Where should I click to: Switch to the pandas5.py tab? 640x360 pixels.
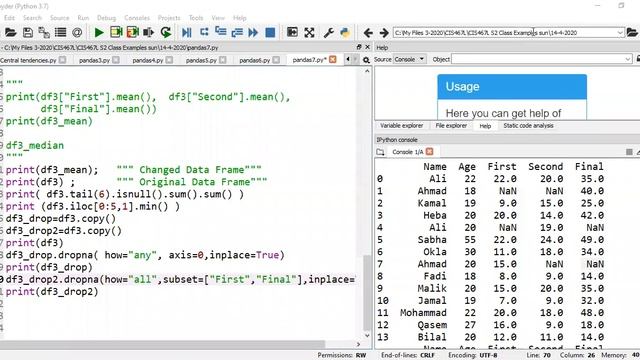pos(201,60)
